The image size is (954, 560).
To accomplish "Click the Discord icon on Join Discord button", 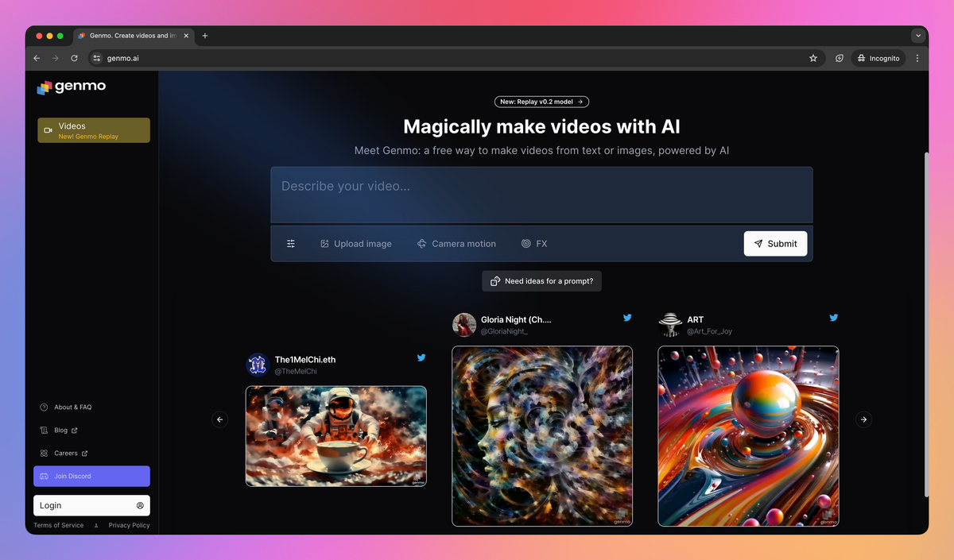I will [x=42, y=476].
